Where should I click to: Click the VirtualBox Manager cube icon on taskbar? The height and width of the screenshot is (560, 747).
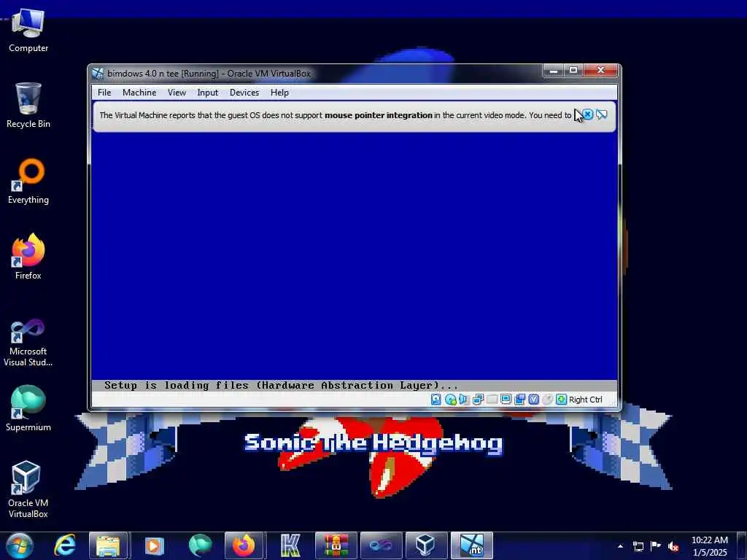[425, 545]
